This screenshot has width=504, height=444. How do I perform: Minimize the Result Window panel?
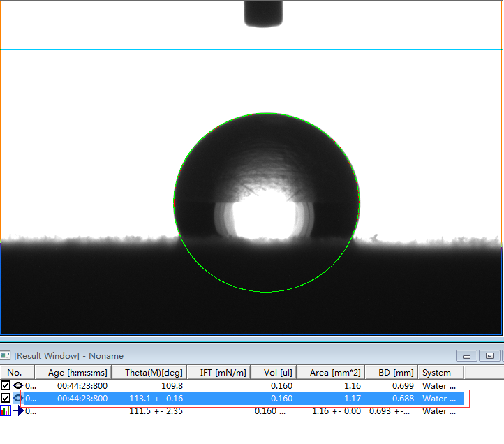point(467,356)
